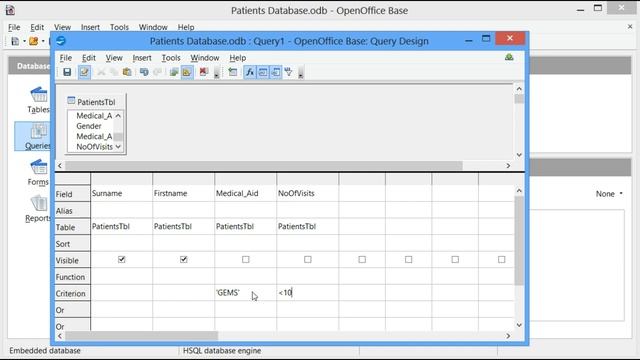Click the update notification icon near Help menu

click(509, 58)
